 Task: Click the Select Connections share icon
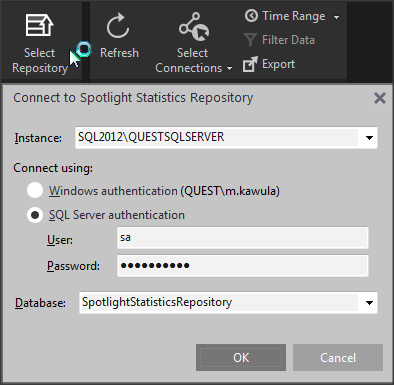[x=194, y=27]
